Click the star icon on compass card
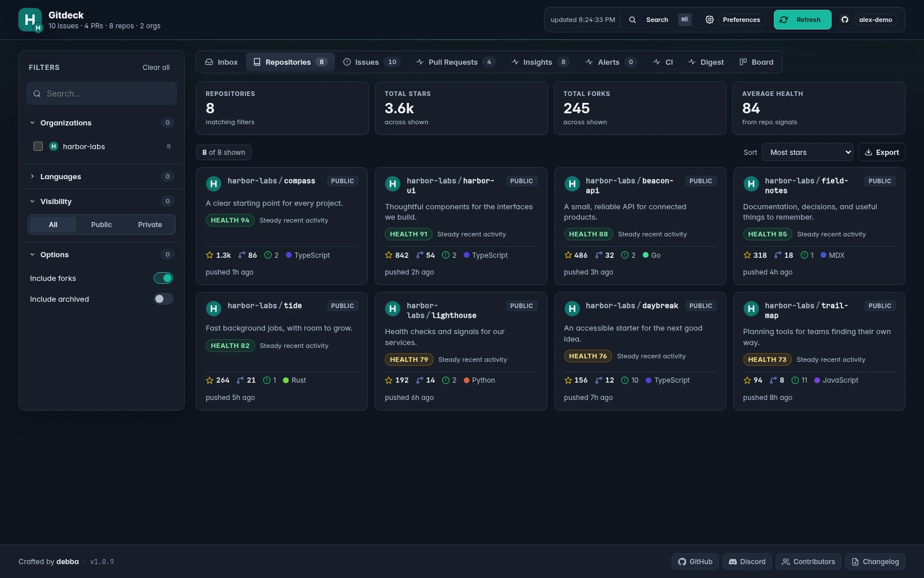This screenshot has height=578, width=924. coord(210,255)
